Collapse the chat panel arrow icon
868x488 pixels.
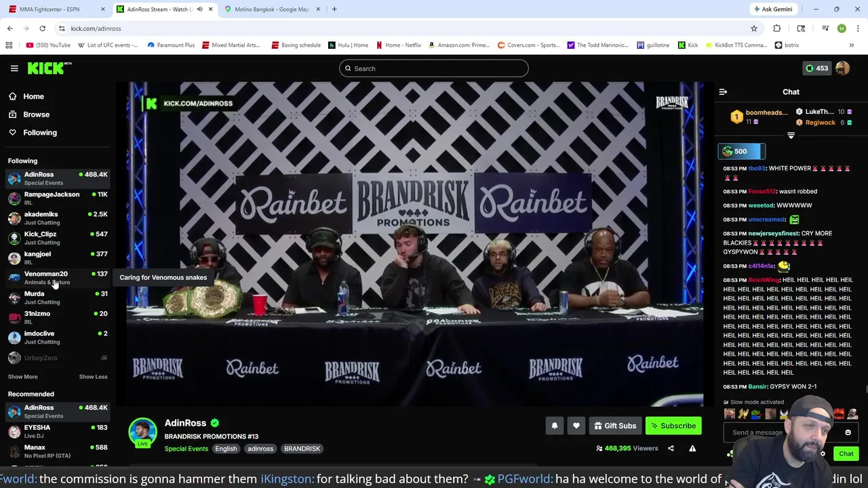(723, 91)
